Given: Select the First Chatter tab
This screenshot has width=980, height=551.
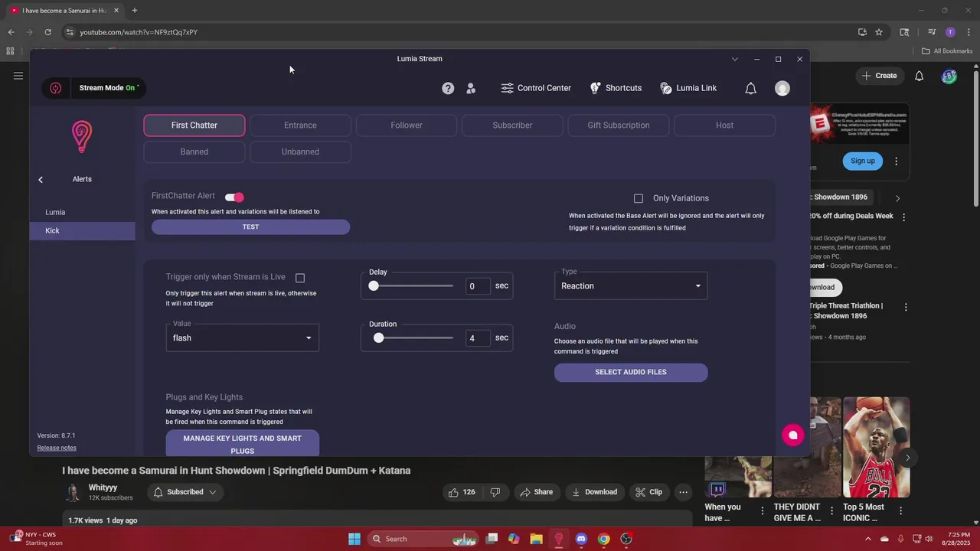Looking at the screenshot, I should click(x=194, y=126).
